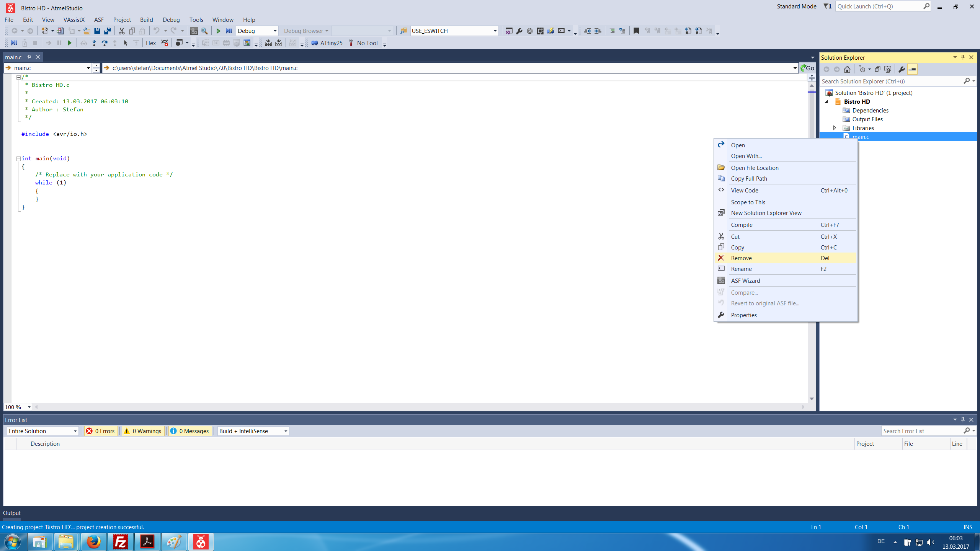Toggle Preview Selected Items in Solution Explorer

pos(912,69)
